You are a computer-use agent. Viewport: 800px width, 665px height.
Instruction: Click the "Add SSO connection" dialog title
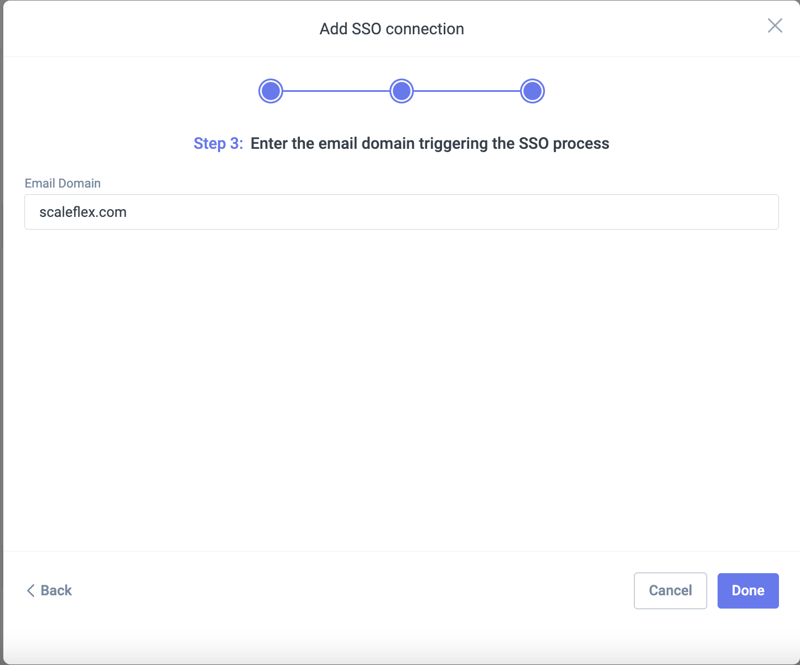click(x=391, y=29)
